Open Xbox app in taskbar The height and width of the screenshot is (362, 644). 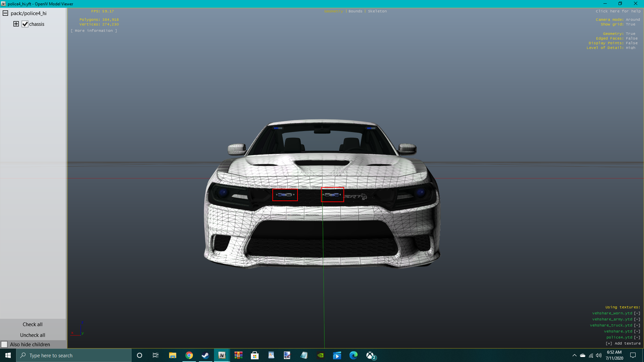point(370,355)
